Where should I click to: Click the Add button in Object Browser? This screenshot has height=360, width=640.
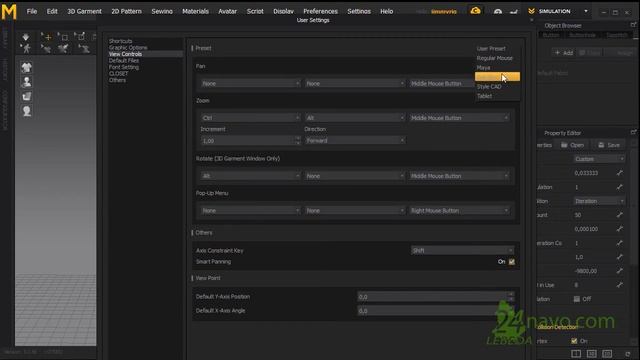click(x=564, y=53)
